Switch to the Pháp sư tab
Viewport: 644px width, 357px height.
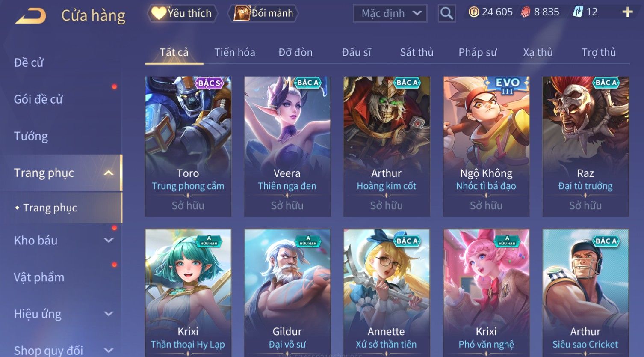click(477, 52)
